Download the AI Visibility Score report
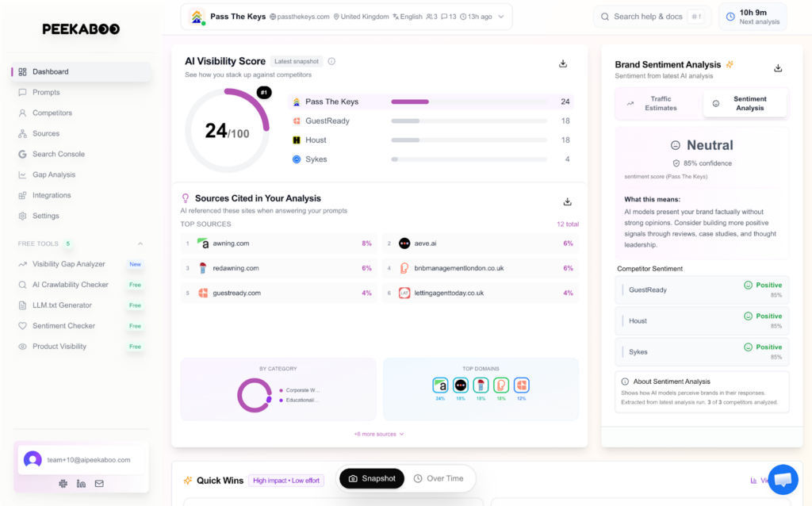The image size is (812, 506). pos(563,63)
